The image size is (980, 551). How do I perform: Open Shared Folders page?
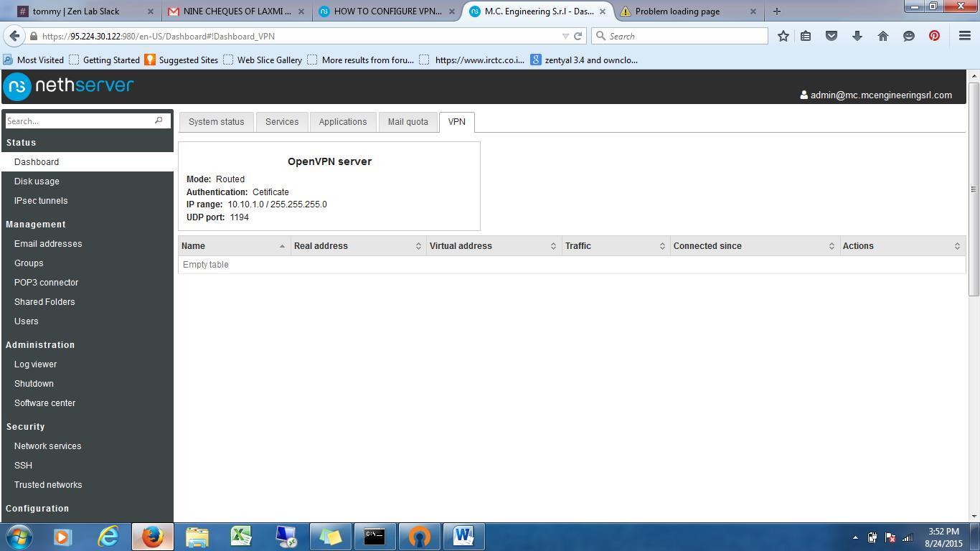pyautogui.click(x=44, y=302)
